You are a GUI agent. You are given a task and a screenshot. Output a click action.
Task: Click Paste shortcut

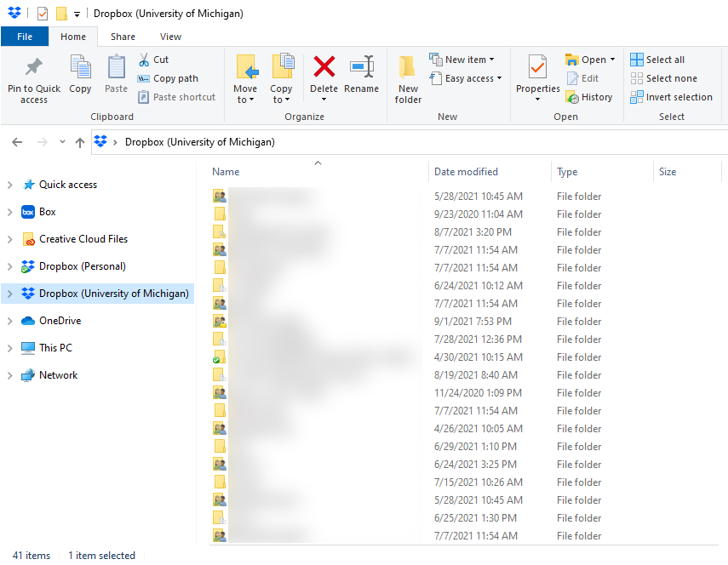click(177, 97)
